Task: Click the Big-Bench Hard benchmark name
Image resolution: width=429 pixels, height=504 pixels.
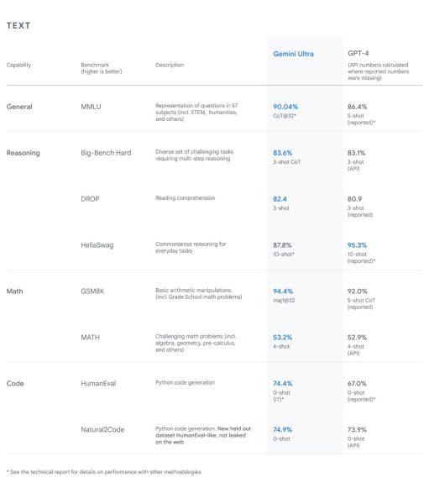Action: point(106,153)
